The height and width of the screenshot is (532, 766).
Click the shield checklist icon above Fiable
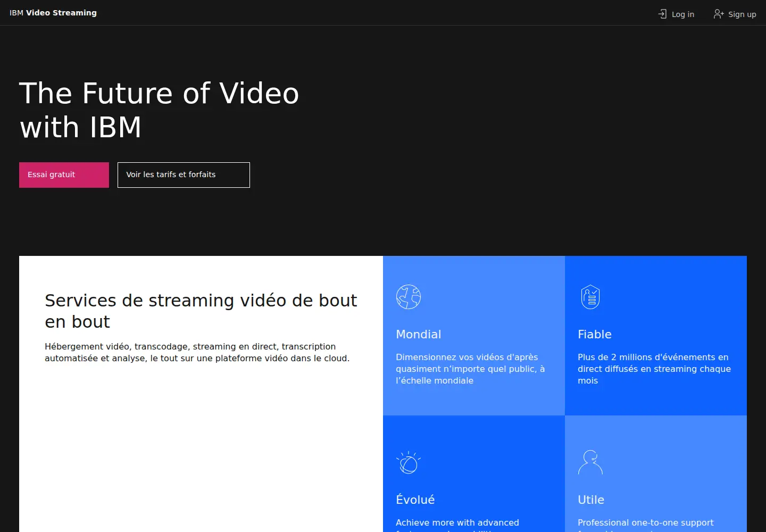(590, 297)
